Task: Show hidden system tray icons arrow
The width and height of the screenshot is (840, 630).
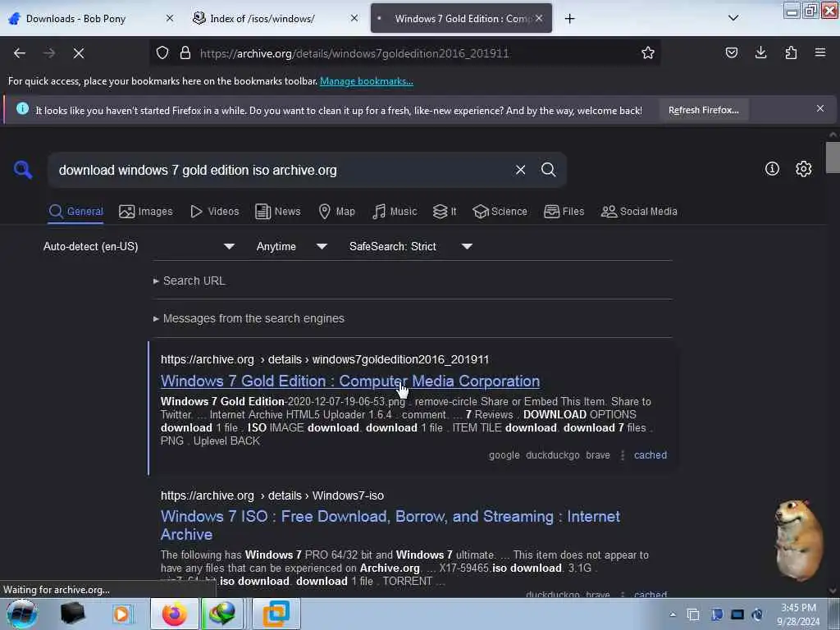Action: pyautogui.click(x=673, y=614)
